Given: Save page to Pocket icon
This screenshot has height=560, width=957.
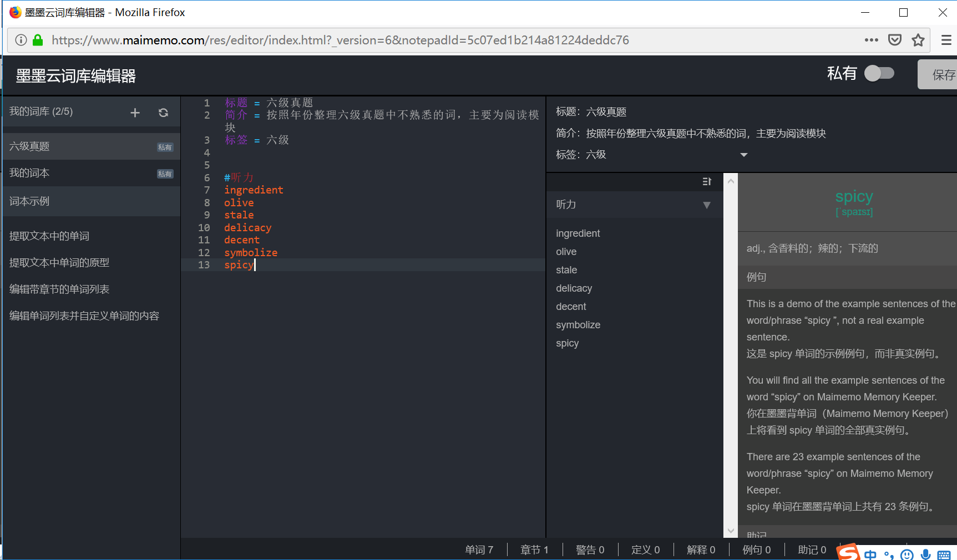Looking at the screenshot, I should click(895, 40).
